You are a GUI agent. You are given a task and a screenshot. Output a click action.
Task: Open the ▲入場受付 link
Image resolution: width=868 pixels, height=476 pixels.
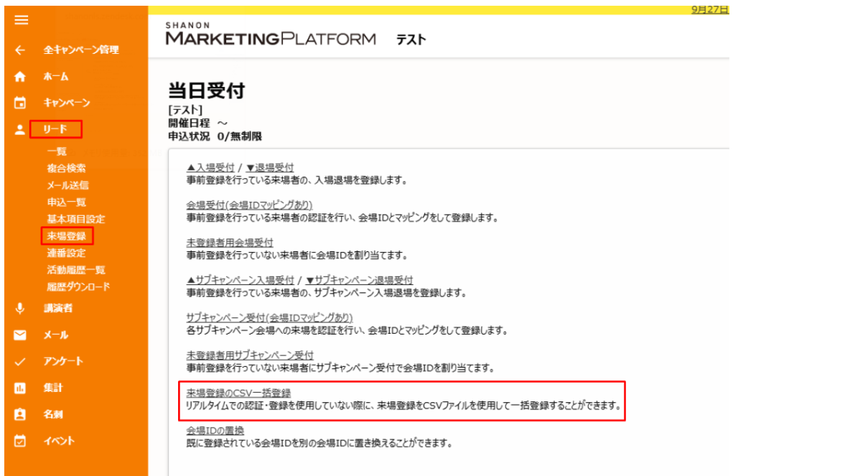[x=210, y=168]
